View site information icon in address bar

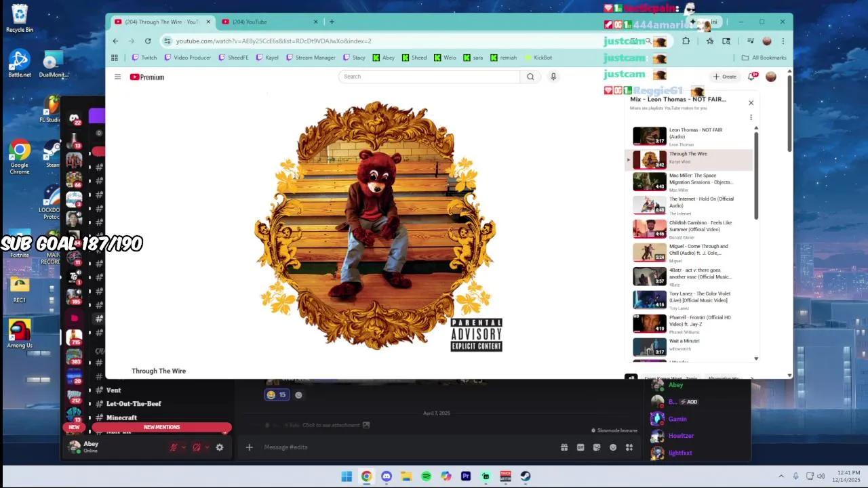167,41
